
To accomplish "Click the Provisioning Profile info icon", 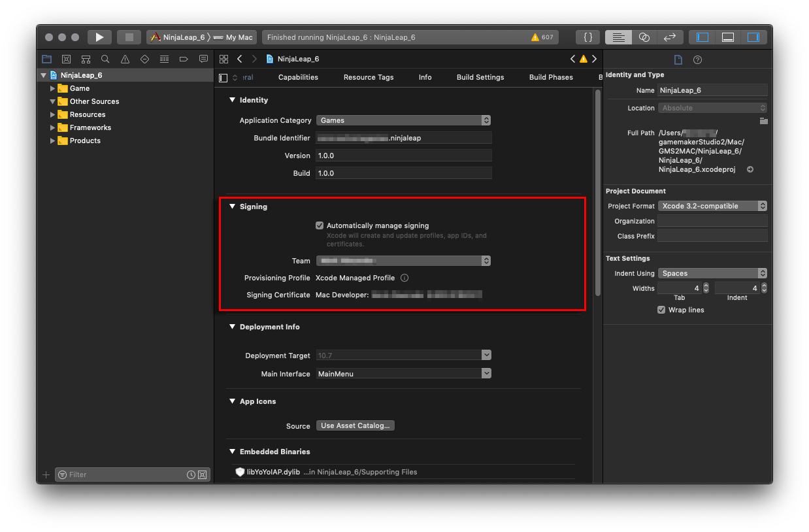I will tap(404, 278).
